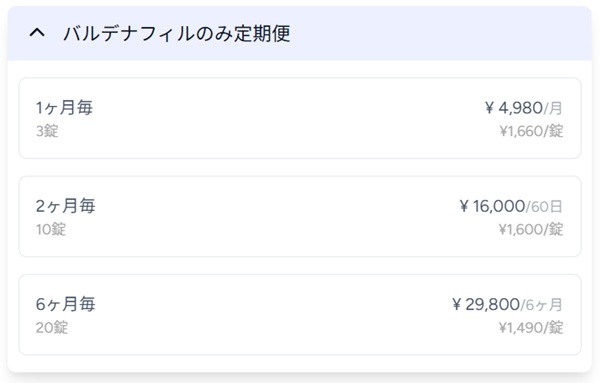600x383 pixels.
Task: Click the /6ヶ月 period suffix text
Action: pyautogui.click(x=541, y=305)
